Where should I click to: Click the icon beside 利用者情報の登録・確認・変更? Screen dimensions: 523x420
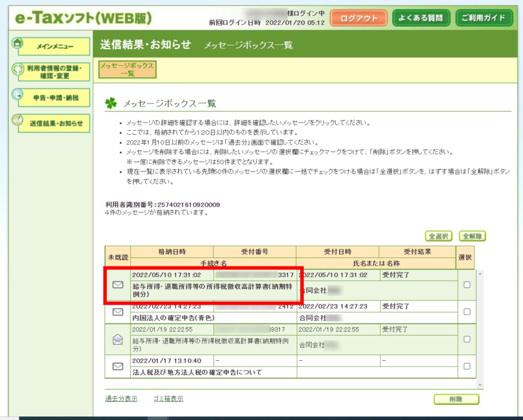point(17,69)
